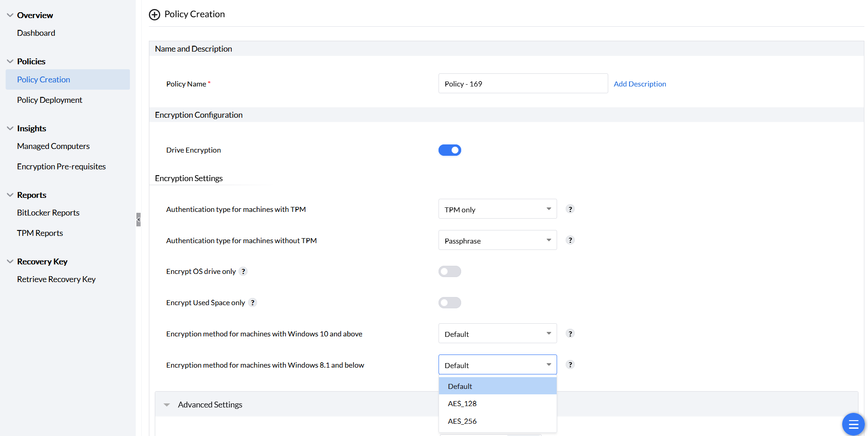The height and width of the screenshot is (436, 868).
Task: Click help icon for Windows 8.1 encryption method
Action: pos(570,365)
